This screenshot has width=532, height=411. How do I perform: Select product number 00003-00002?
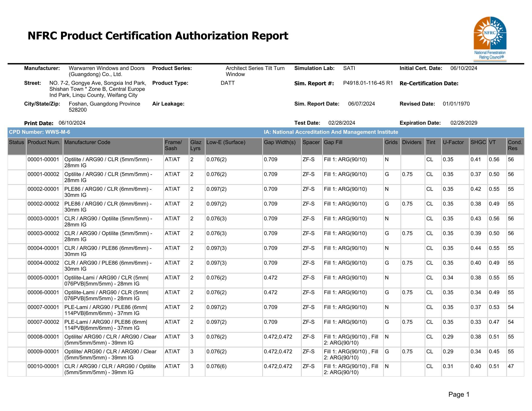[43, 233]
